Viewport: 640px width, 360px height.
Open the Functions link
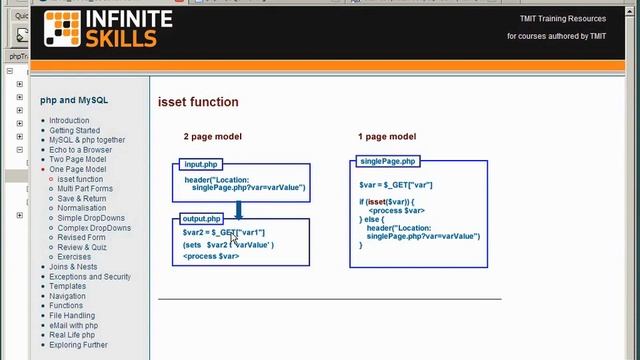pyautogui.click(x=66, y=305)
